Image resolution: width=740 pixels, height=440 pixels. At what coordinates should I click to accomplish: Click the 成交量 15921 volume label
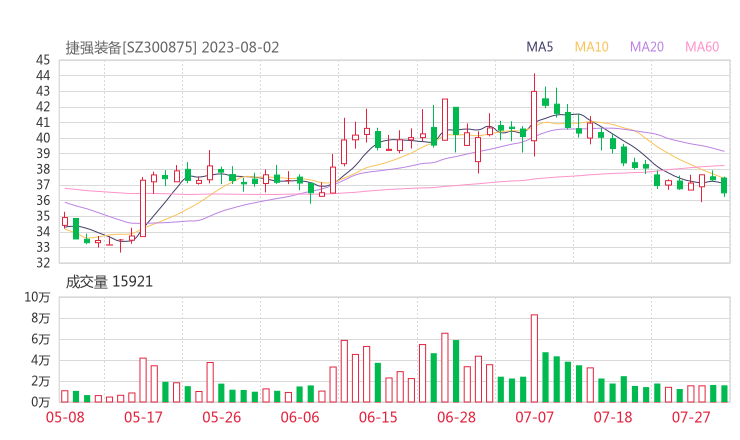tap(109, 282)
